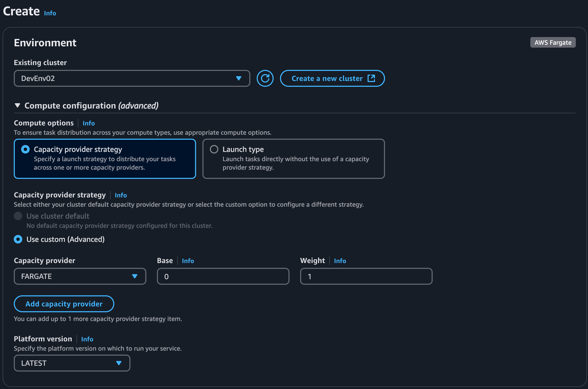Click into the Base input field
This screenshot has width=588, height=389.
click(223, 276)
